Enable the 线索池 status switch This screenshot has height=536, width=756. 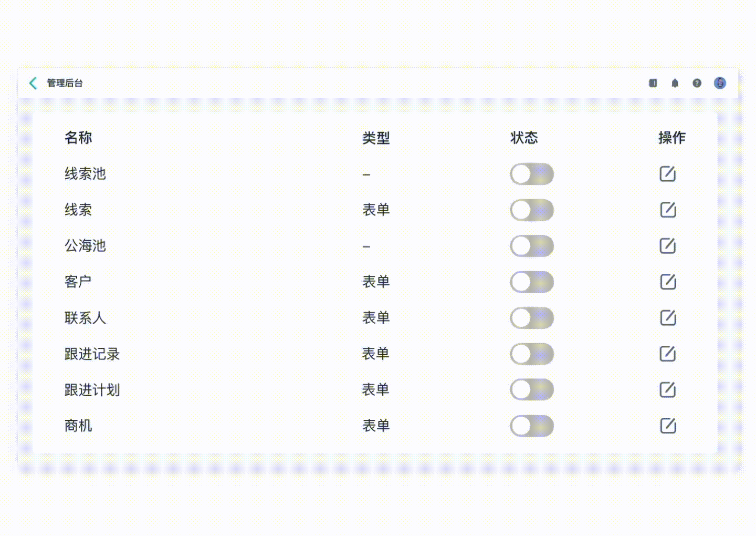(531, 174)
